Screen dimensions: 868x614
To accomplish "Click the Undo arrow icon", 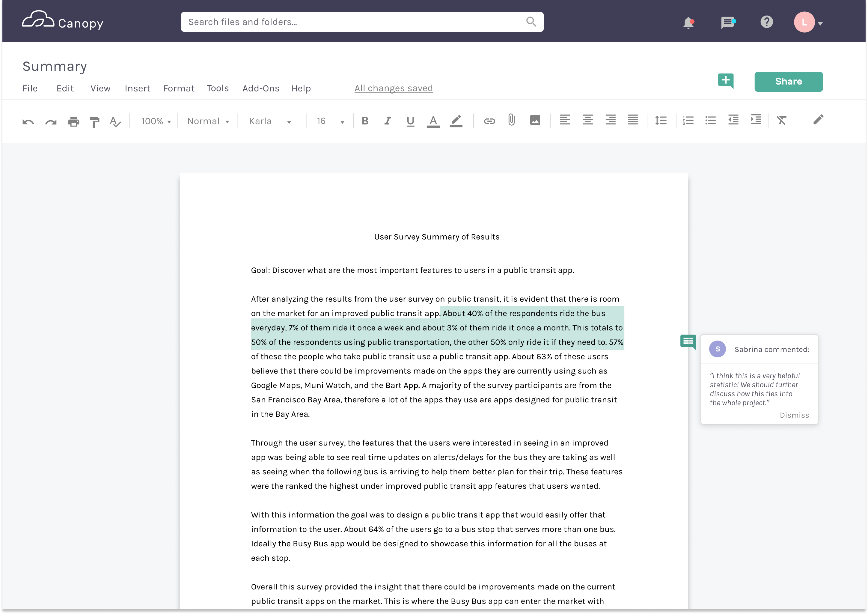I will click(28, 121).
